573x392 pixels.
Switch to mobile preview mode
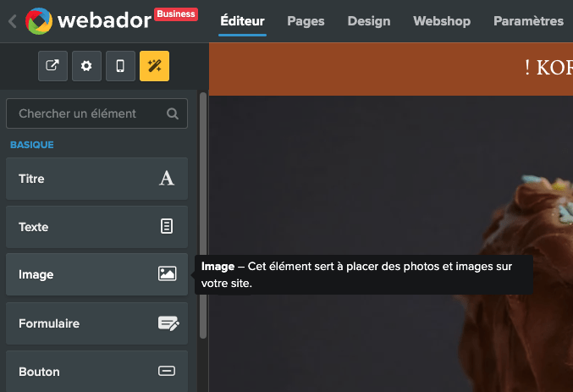pos(120,66)
